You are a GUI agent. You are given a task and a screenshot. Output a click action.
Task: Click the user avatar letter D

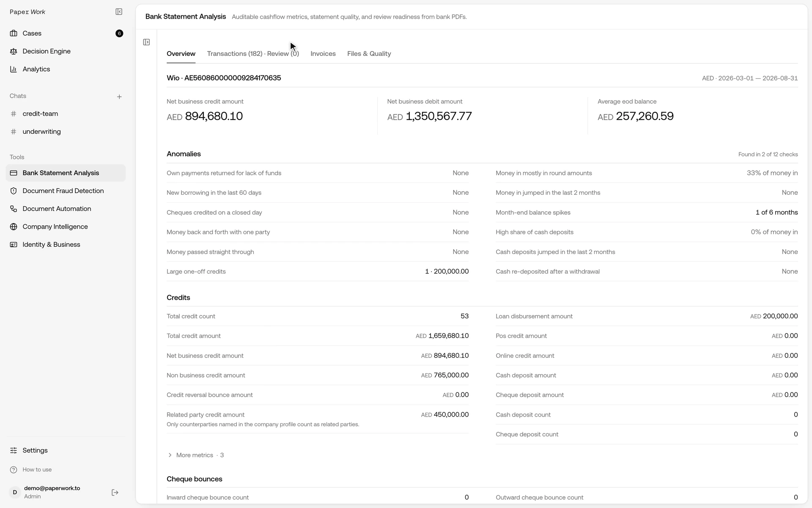15,492
